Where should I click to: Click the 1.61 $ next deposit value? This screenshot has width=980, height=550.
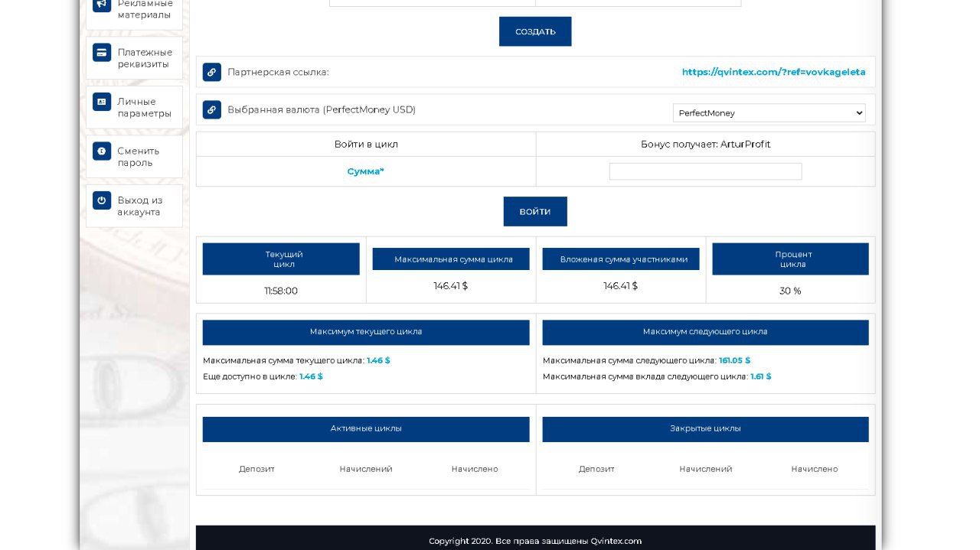[760, 376]
